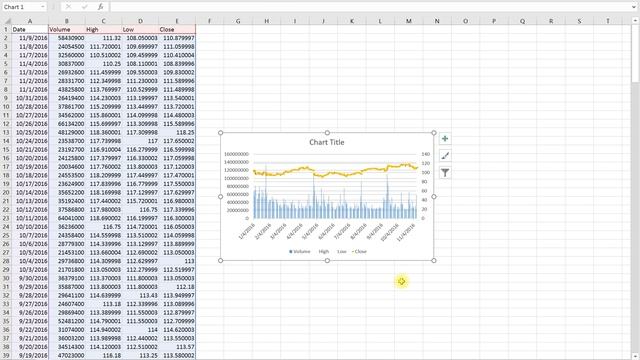
Task: Expand the formula bar with the right-end chevron
Action: (x=634, y=7)
